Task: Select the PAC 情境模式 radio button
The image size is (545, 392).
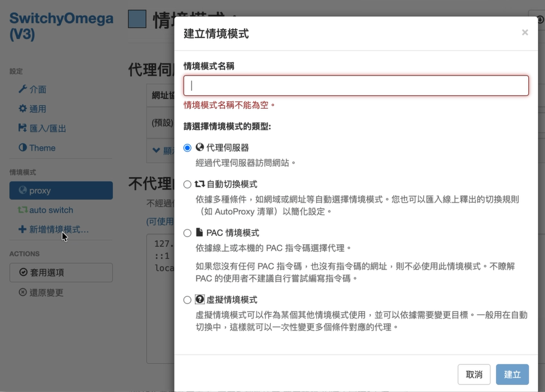Action: coord(187,233)
